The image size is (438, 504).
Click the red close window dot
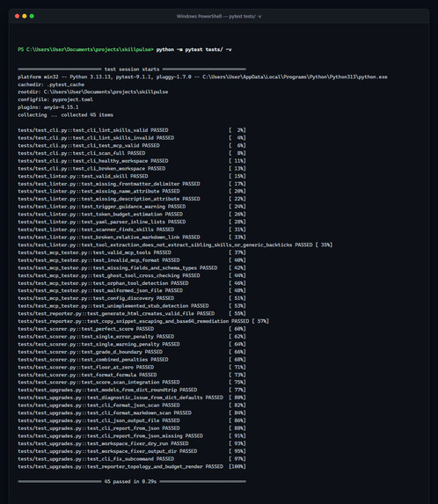point(17,16)
